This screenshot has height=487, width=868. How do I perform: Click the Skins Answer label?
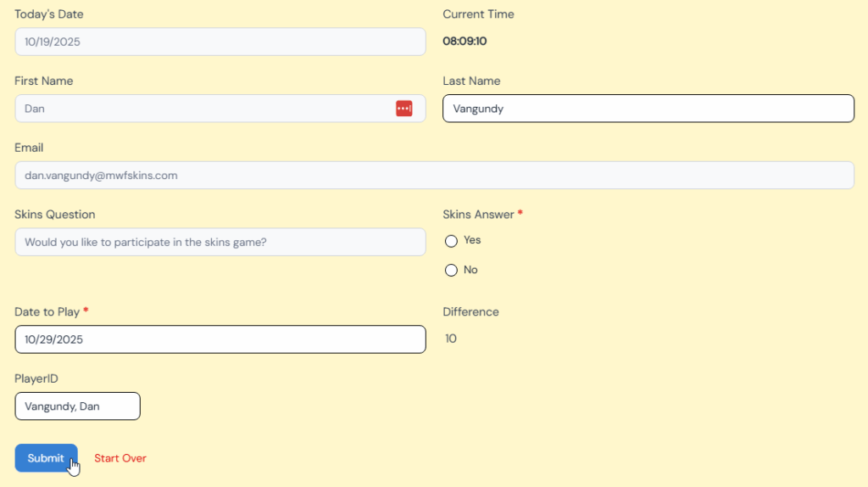pos(478,215)
